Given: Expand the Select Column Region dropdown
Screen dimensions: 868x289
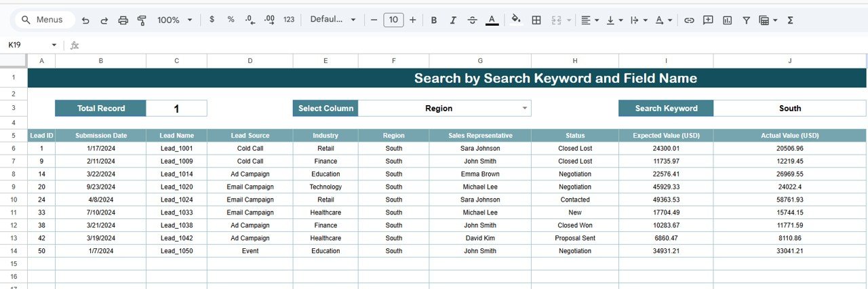Looking at the screenshot, I should pyautogui.click(x=524, y=109).
